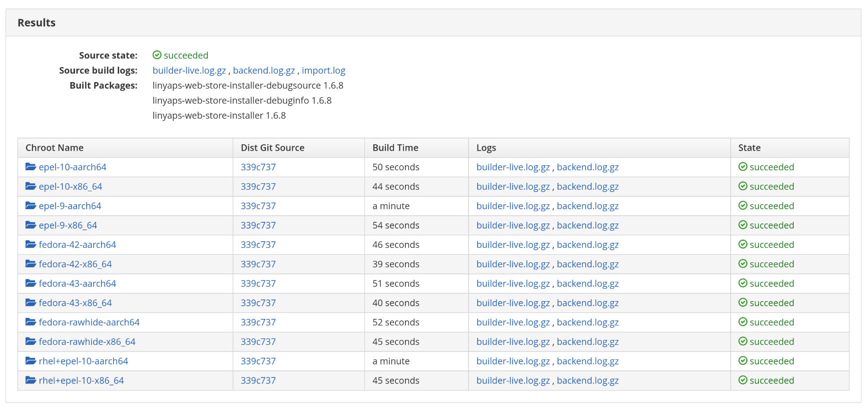Click the folder icon for rhel+epel-10-aarch64
The image size is (868, 409).
pos(31,361)
